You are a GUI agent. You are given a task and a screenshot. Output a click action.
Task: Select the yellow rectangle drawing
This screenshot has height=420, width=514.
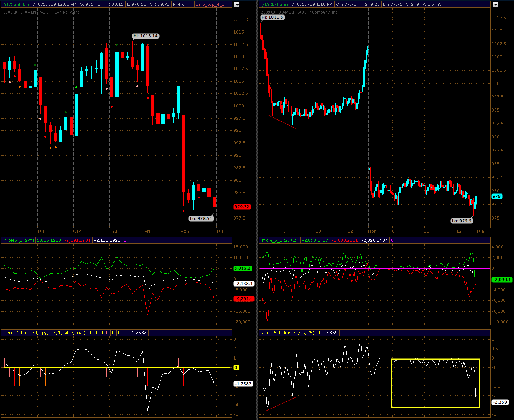pyautogui.click(x=435, y=407)
